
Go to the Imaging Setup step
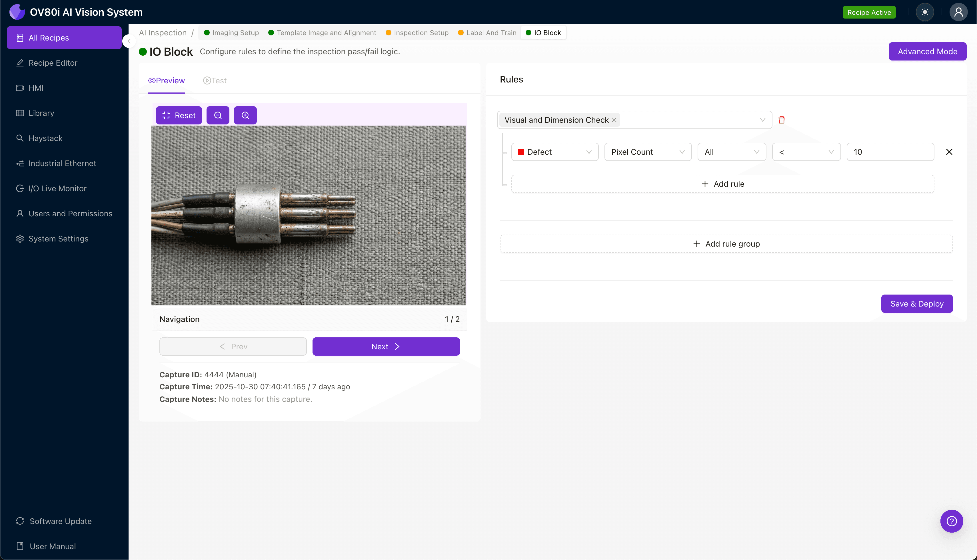point(231,33)
